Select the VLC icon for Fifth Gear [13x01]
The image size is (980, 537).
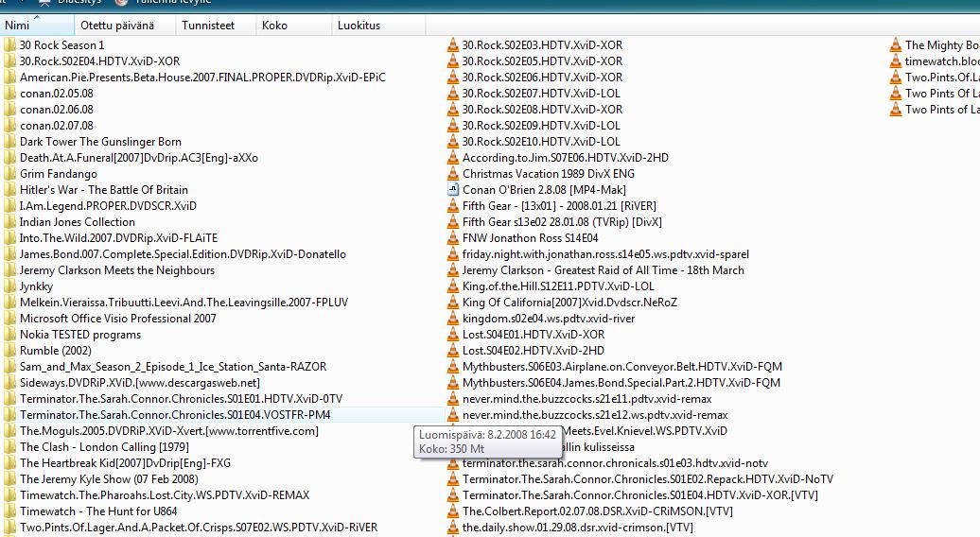click(453, 205)
